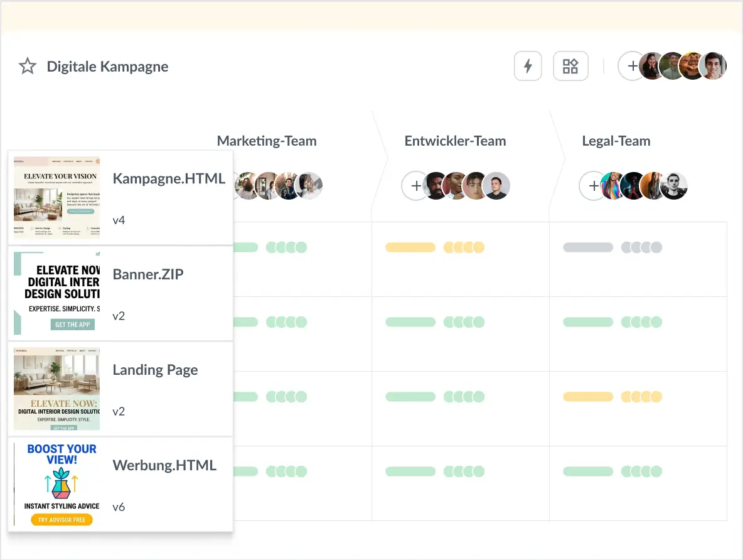Star the Digitale Kampagne project

pyautogui.click(x=28, y=66)
